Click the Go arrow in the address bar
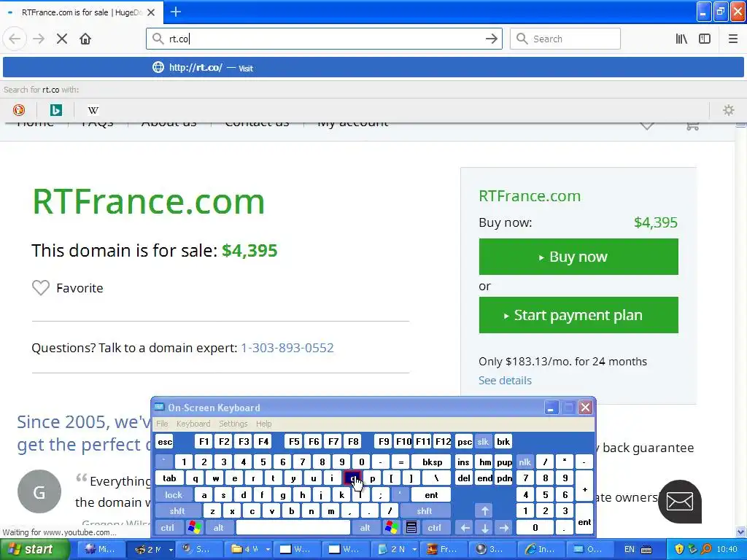The width and height of the screenshot is (747, 560). 491,39
